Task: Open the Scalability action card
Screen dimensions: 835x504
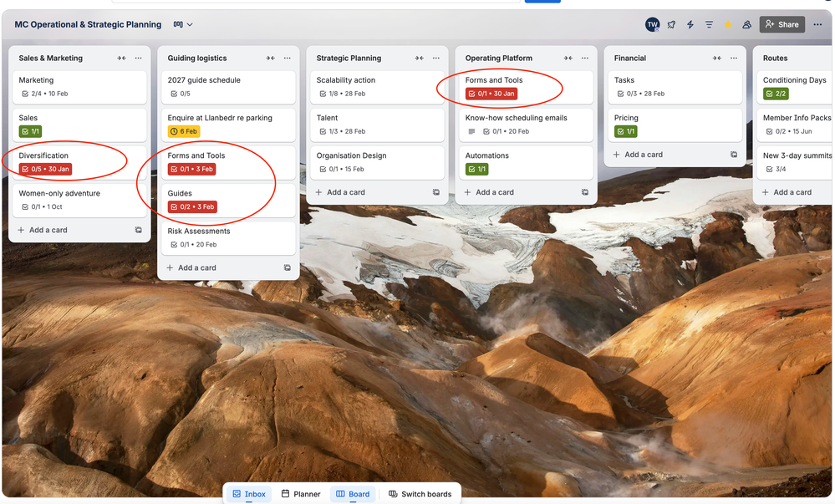Action: coord(378,87)
